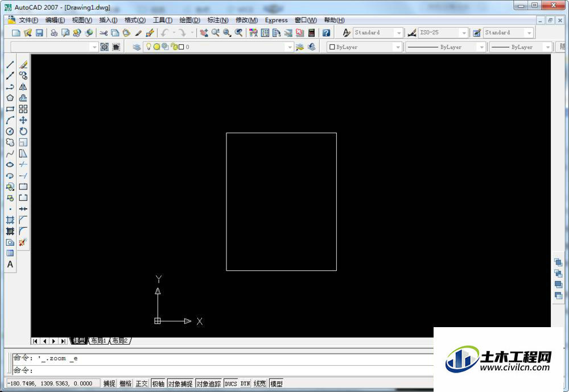Toggle 对象追踪 object tracking
Screen dimensions: 569x392
click(x=209, y=383)
